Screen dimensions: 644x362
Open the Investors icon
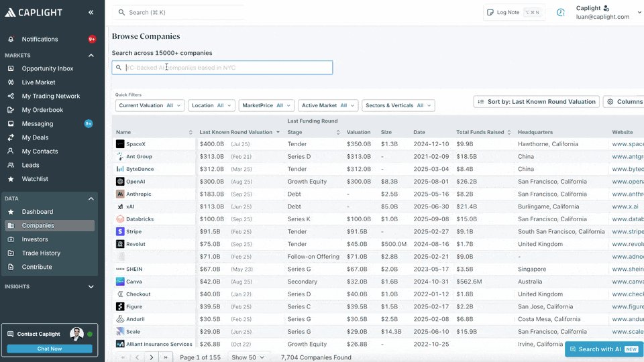(11, 239)
